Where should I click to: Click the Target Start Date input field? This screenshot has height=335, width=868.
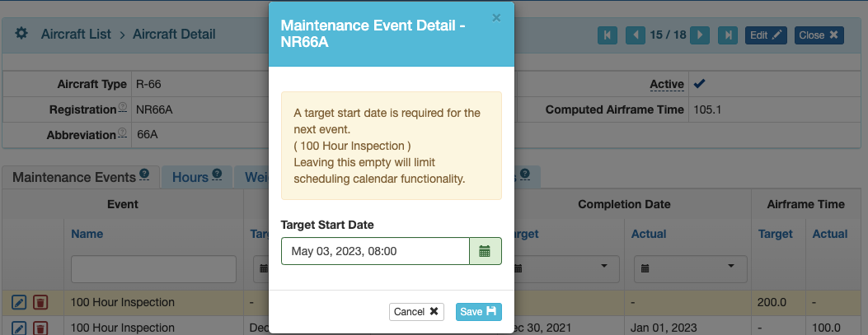375,251
